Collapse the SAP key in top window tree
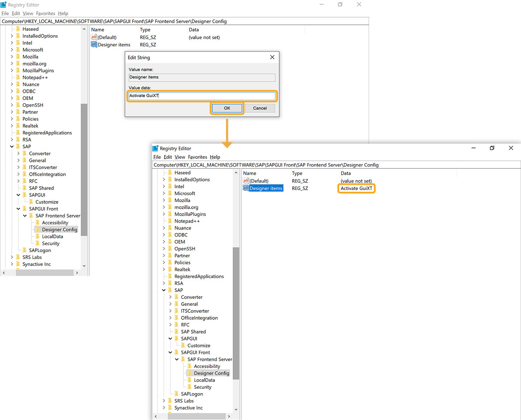The width and height of the screenshot is (521, 420). coord(12,147)
